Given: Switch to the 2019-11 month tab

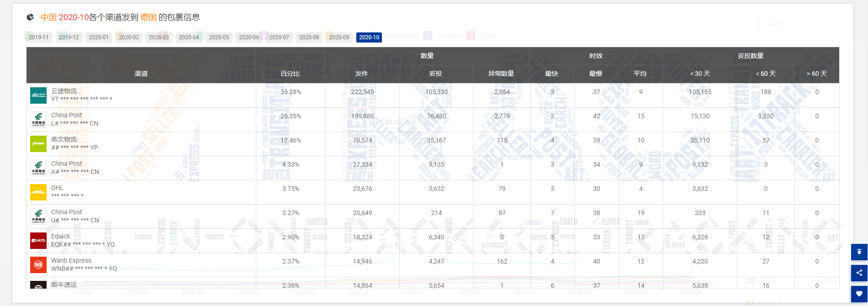Looking at the screenshot, I should (38, 37).
